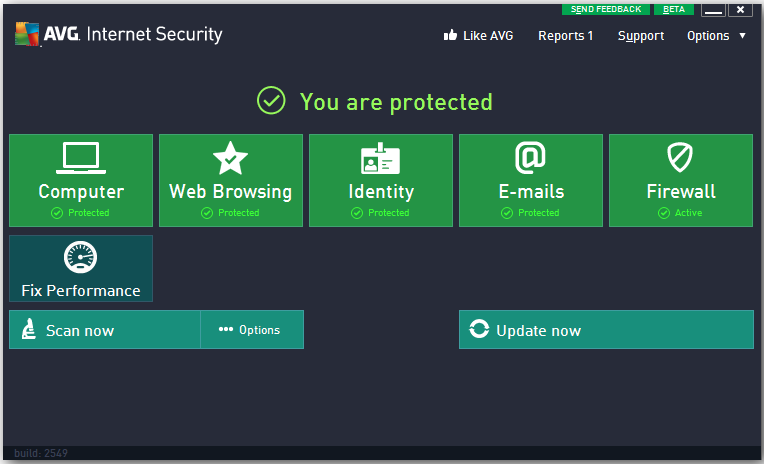This screenshot has width=764, height=464.
Task: Click the large green checkmark protection icon
Action: pyautogui.click(x=271, y=100)
